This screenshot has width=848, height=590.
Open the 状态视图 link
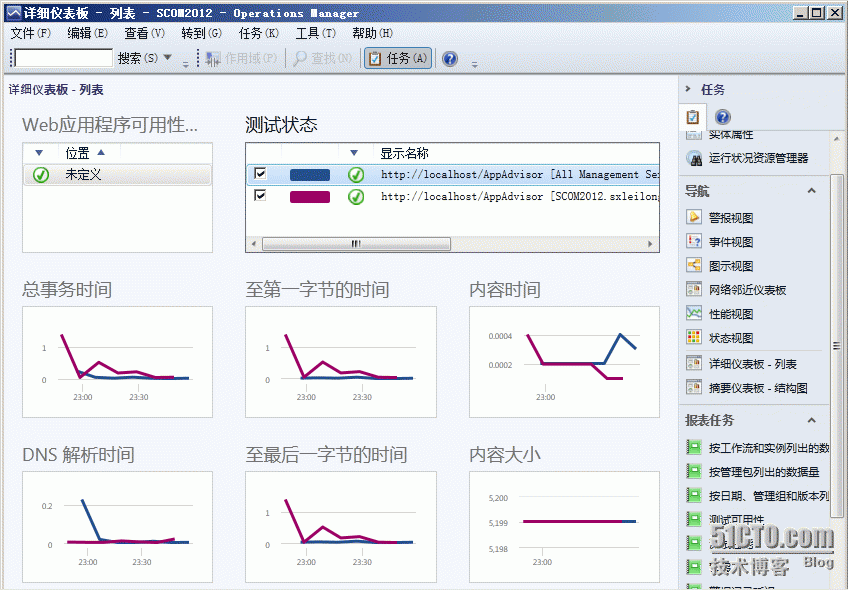(731, 338)
